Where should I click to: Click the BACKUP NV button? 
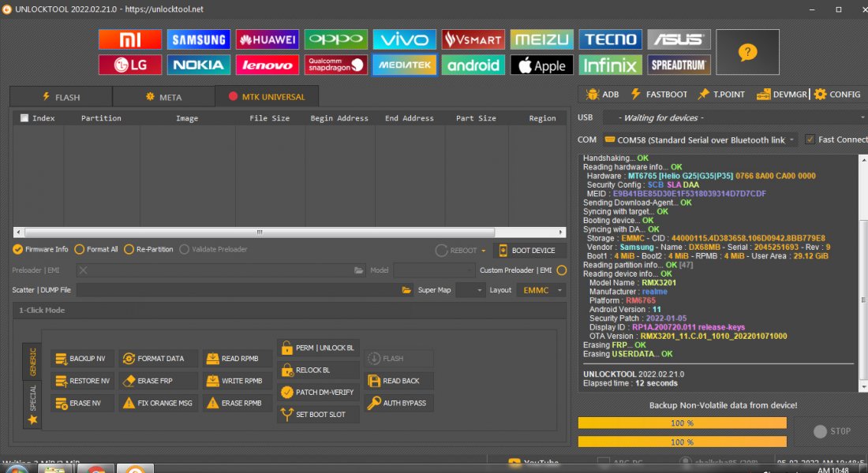(82, 359)
